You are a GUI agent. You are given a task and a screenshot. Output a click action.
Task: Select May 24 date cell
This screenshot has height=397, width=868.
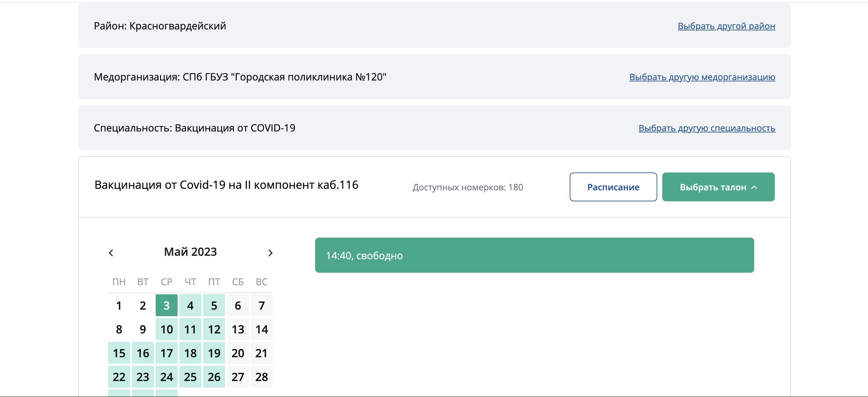tap(166, 377)
